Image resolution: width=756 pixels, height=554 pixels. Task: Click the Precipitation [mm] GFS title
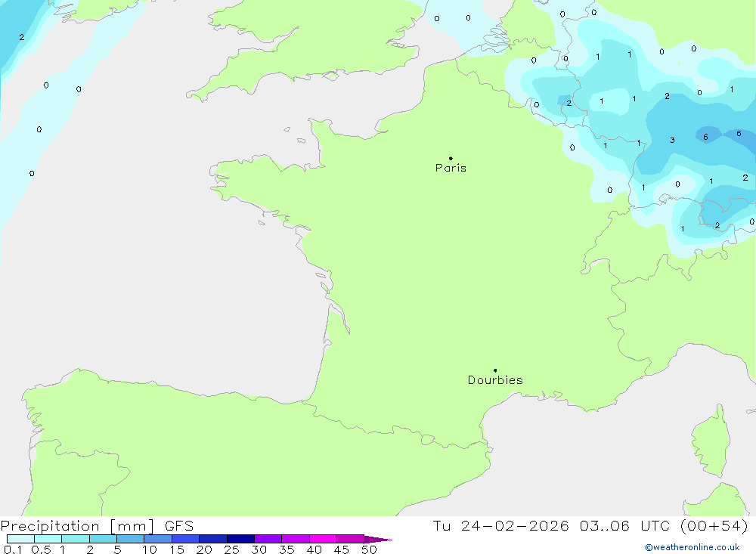(97, 526)
